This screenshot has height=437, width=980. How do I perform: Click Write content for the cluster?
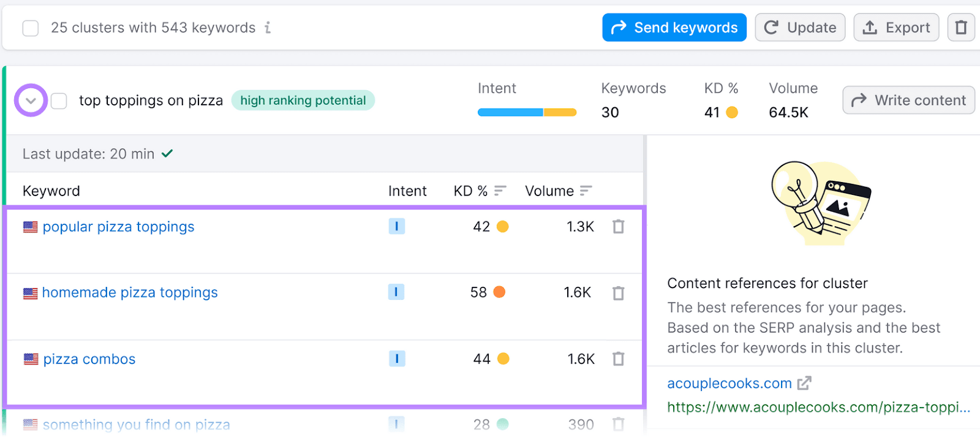click(908, 101)
